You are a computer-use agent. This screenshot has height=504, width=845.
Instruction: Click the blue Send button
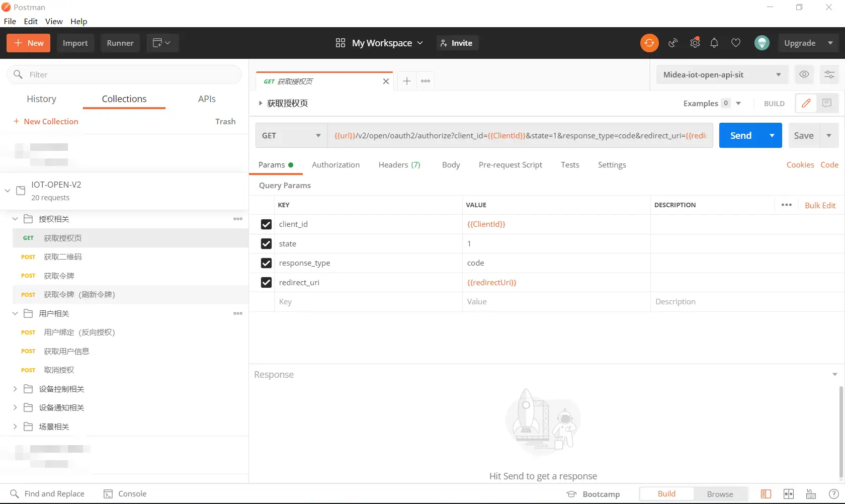[741, 135]
